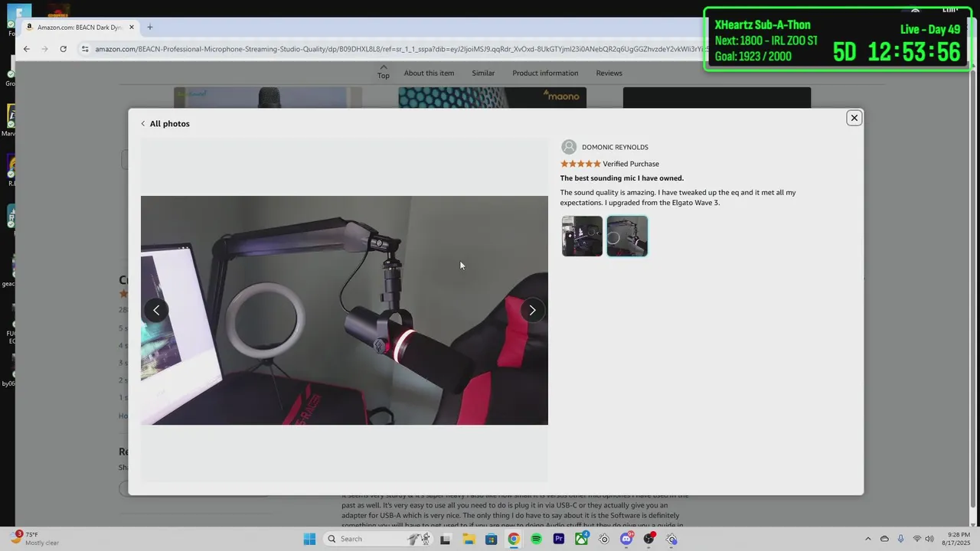This screenshot has height=551, width=980.
Task: Open Premiere Pro from taskbar
Action: click(559, 539)
